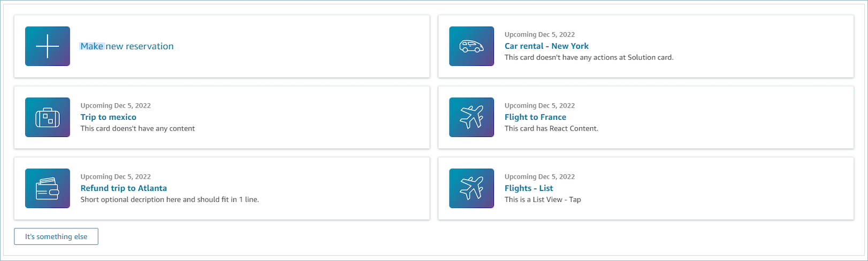Open the Make new reservation link
Image resolution: width=868 pixels, height=261 pixels.
point(127,47)
